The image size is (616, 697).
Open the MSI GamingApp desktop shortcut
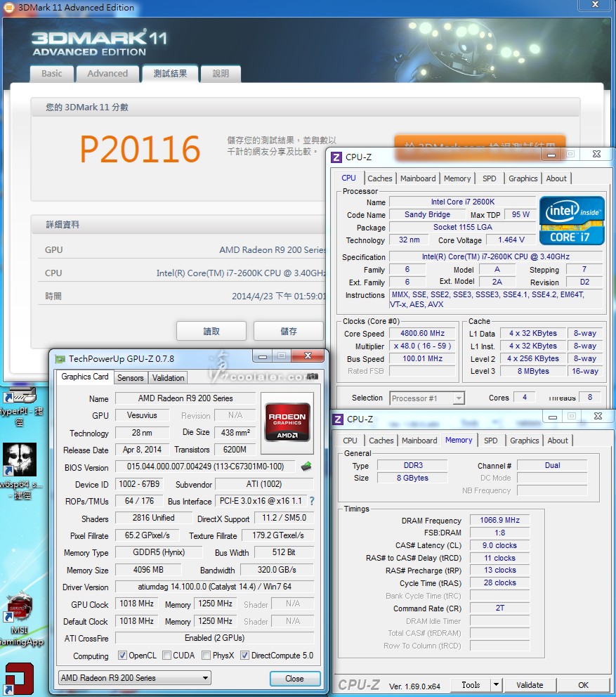20,619
